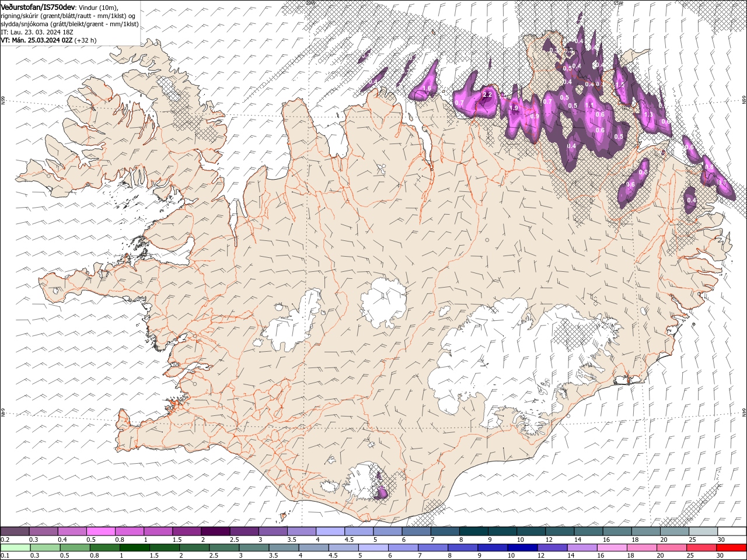The image size is (747, 560).
Task: Select the darkest purple 2–2.5 swatch, upper legend
Action: [x=215, y=531]
